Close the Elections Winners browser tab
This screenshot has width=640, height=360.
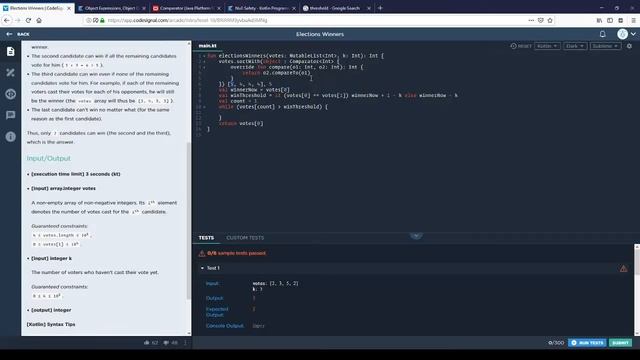coord(69,8)
